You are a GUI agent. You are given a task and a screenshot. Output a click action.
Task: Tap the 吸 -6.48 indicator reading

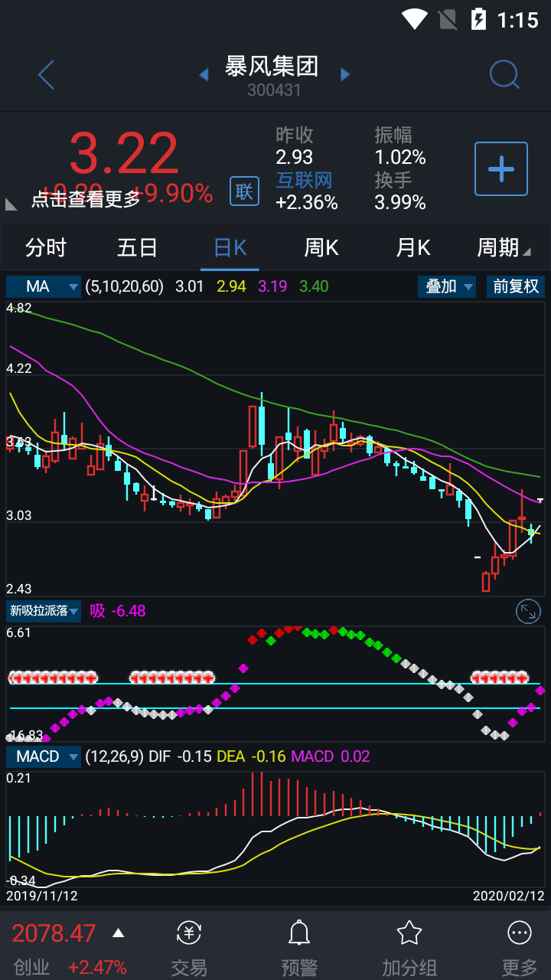118,611
